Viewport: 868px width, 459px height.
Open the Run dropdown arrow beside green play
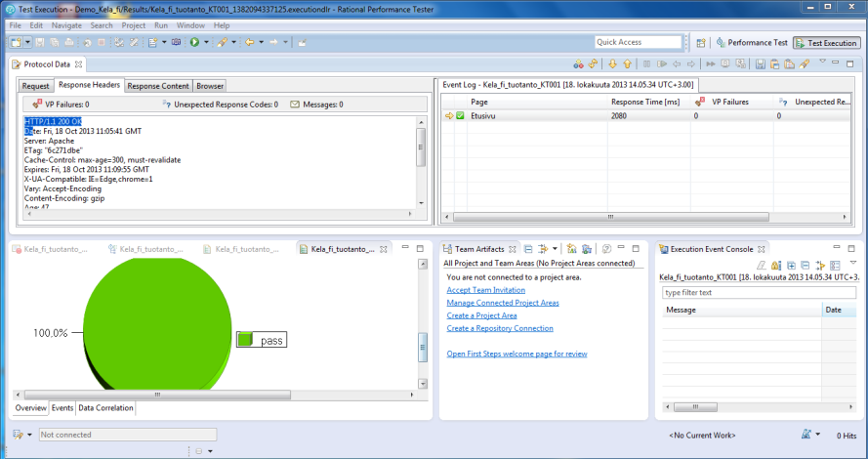(206, 42)
